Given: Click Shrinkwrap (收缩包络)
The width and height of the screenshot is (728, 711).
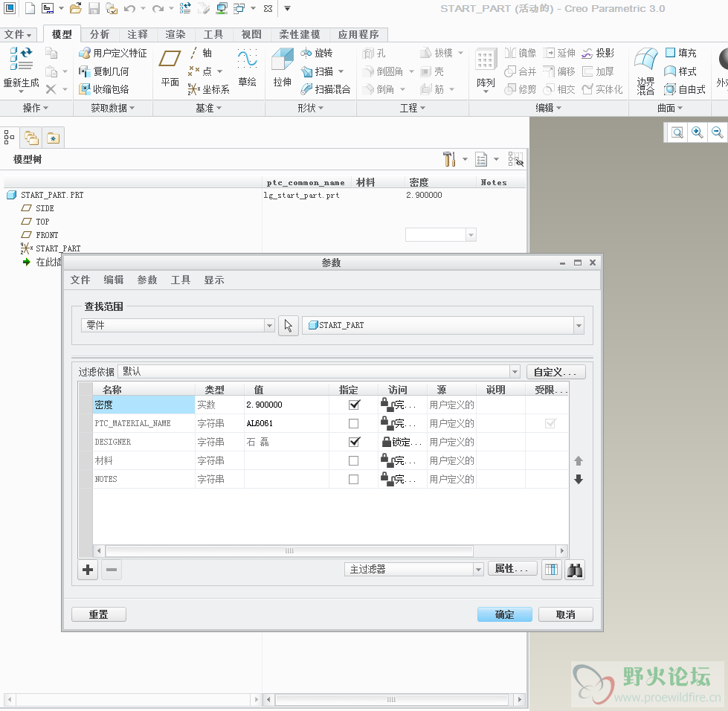Looking at the screenshot, I should click(x=103, y=89).
